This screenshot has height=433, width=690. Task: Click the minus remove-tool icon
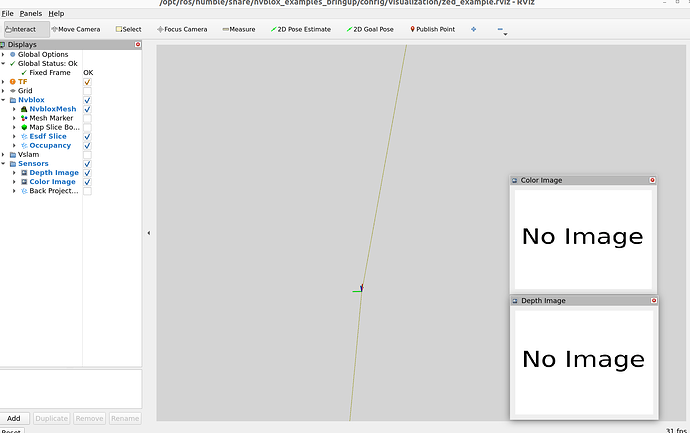pyautogui.click(x=500, y=29)
